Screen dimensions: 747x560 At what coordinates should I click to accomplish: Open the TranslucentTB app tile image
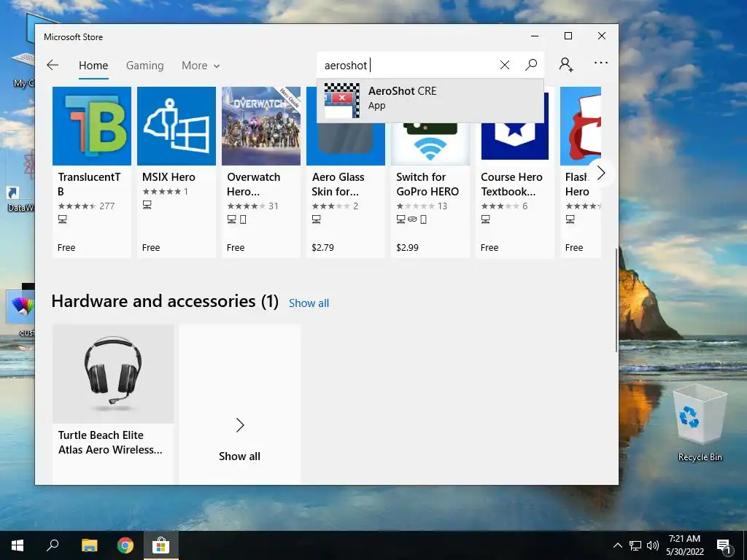(91, 126)
